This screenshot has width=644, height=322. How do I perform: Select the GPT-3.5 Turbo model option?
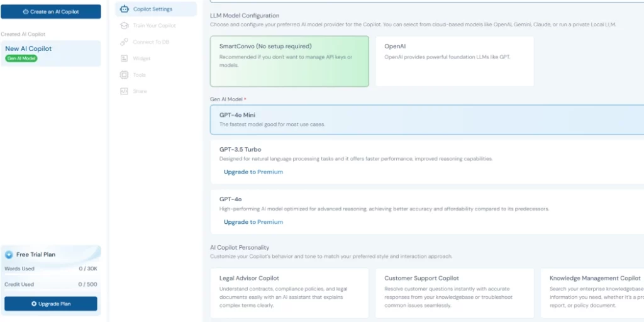427,162
